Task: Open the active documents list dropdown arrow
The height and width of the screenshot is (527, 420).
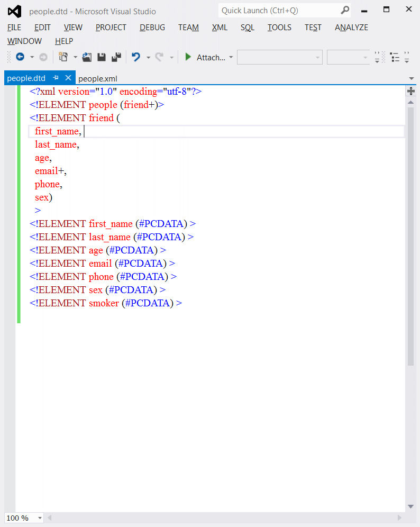Action: click(x=411, y=78)
